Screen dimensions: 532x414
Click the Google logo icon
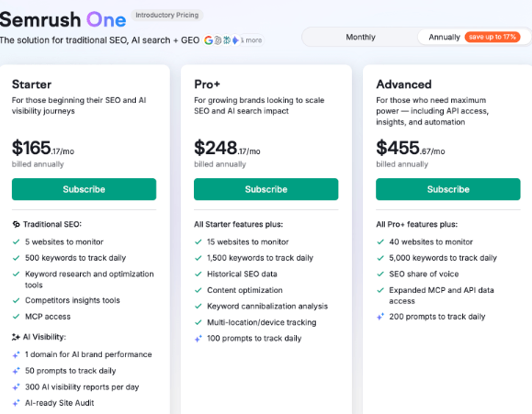(x=209, y=40)
